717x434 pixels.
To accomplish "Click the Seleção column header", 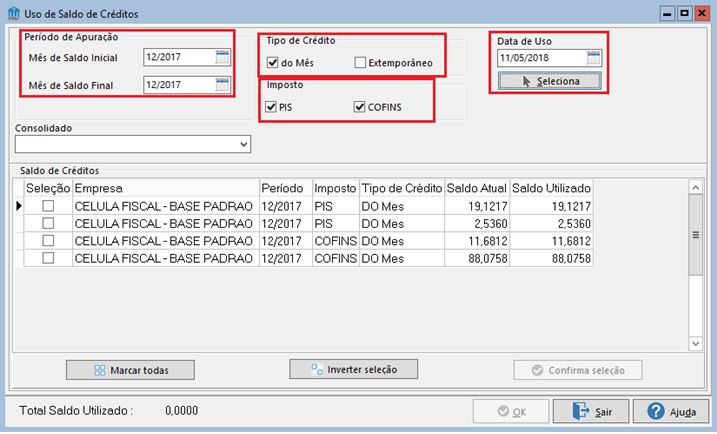I will [x=48, y=188].
